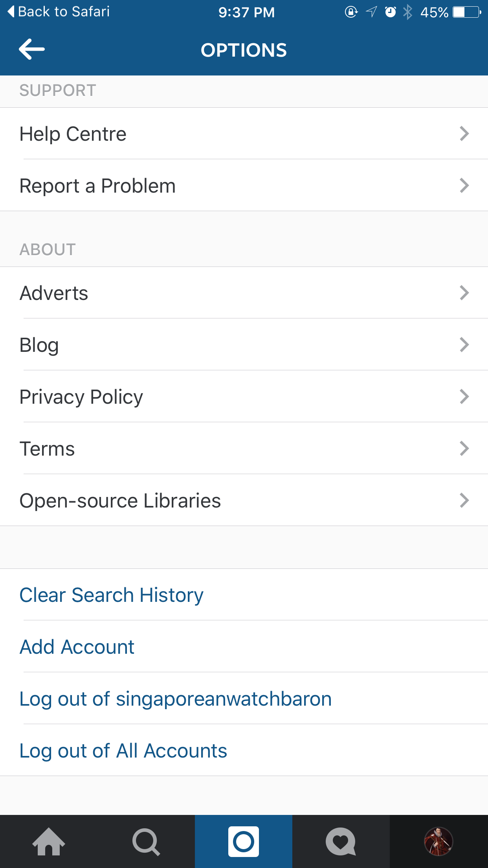Image resolution: width=488 pixels, height=868 pixels.
Task: Open the Search magnifier tab
Action: (x=146, y=842)
